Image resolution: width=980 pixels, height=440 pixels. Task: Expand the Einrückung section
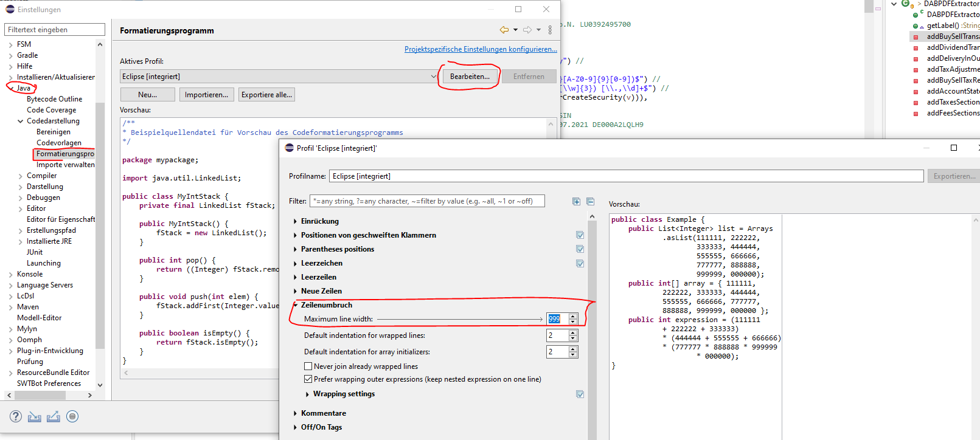coord(296,221)
